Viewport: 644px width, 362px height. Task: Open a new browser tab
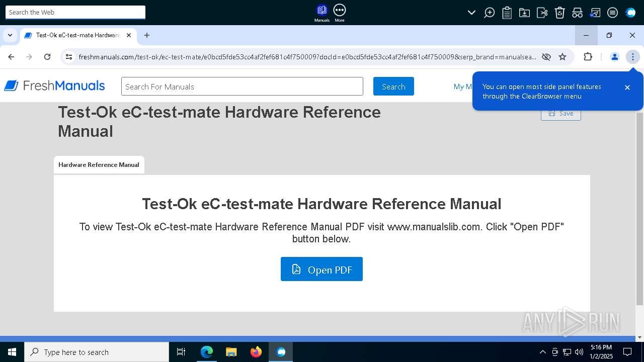147,35
